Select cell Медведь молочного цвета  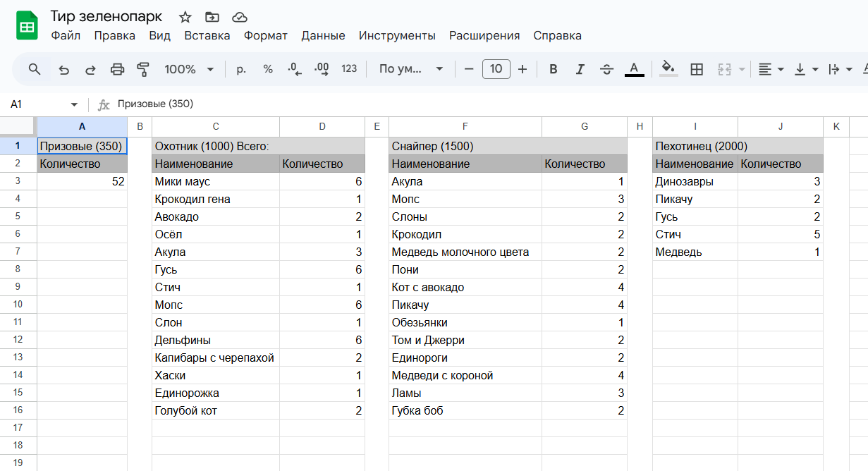click(x=465, y=252)
